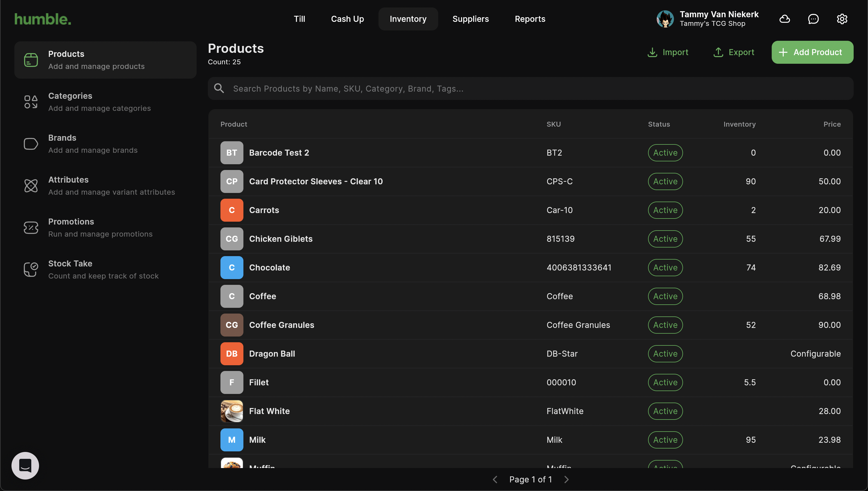Click the search magnifier icon
868x491 pixels.
tap(219, 88)
